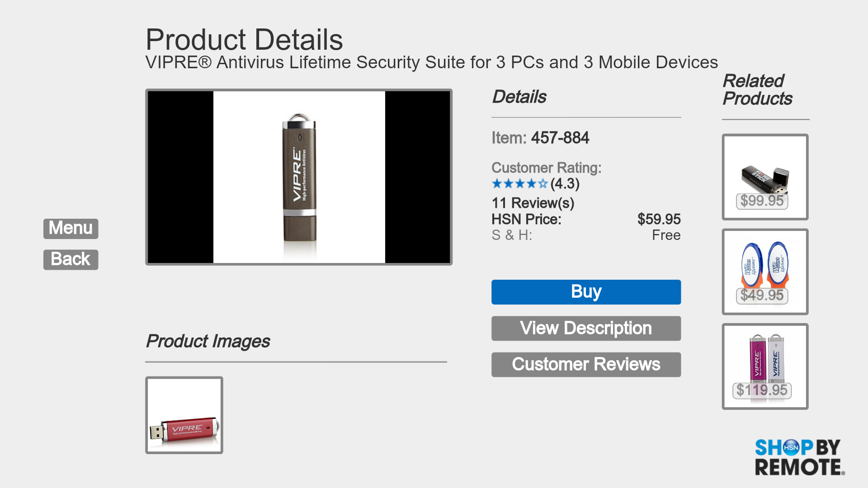Click the $119.95 price label
Screen dimensions: 868x488
762,390
